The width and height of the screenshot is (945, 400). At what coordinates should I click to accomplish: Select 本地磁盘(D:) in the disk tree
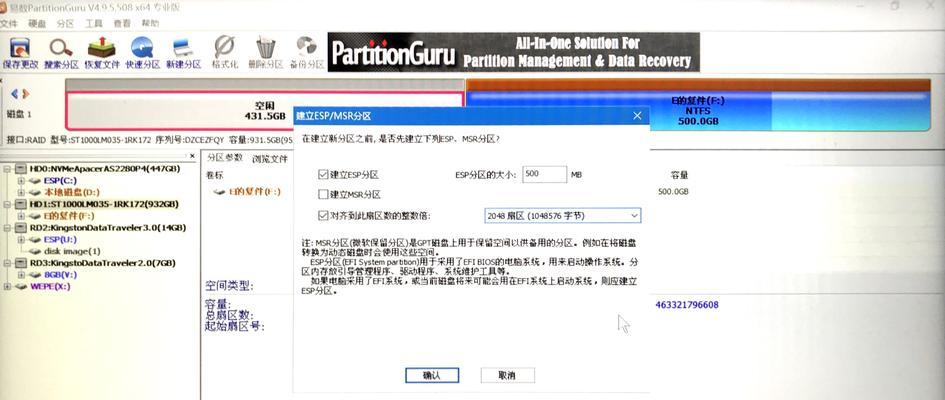(x=72, y=192)
